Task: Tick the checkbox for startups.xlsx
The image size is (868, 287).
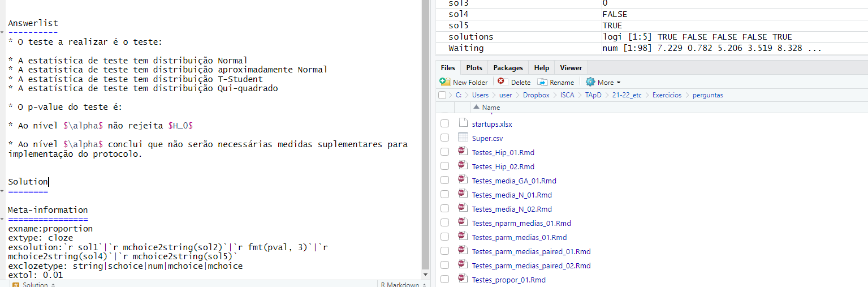Action: [x=445, y=123]
